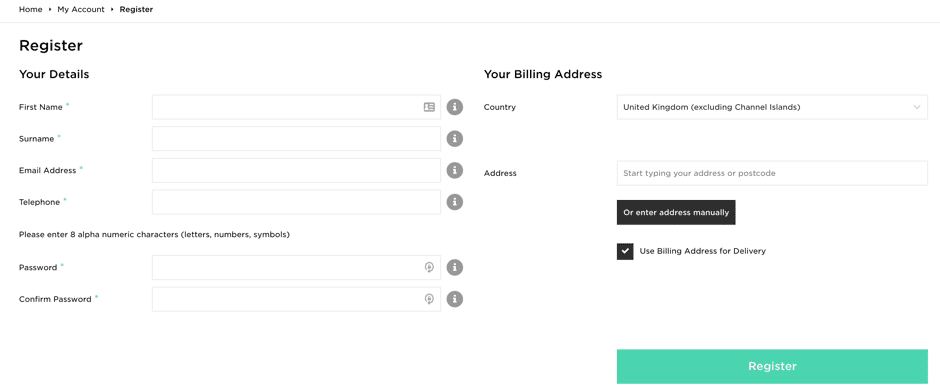Select Or enter address manually button

click(676, 212)
